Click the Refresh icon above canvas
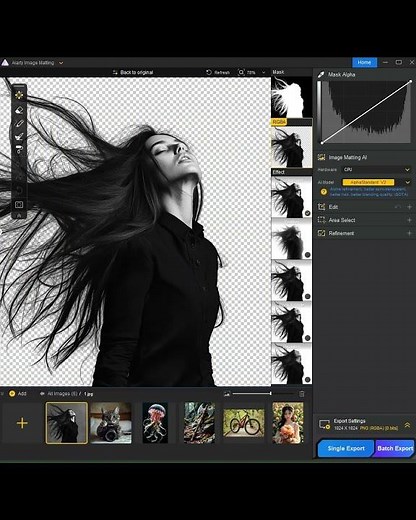 tap(209, 72)
